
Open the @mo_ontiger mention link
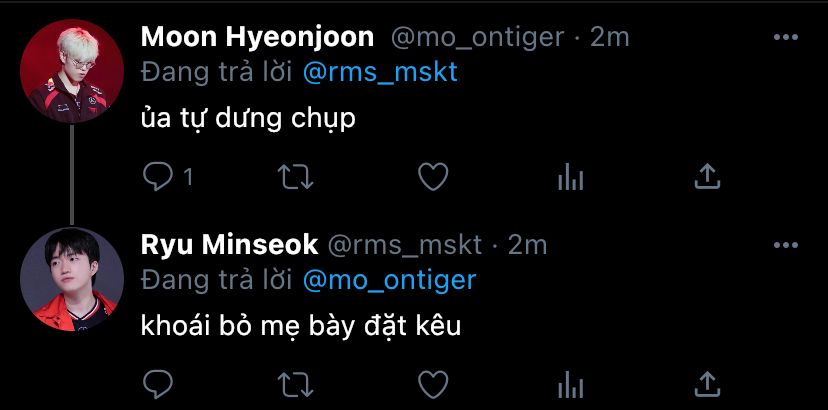[389, 279]
